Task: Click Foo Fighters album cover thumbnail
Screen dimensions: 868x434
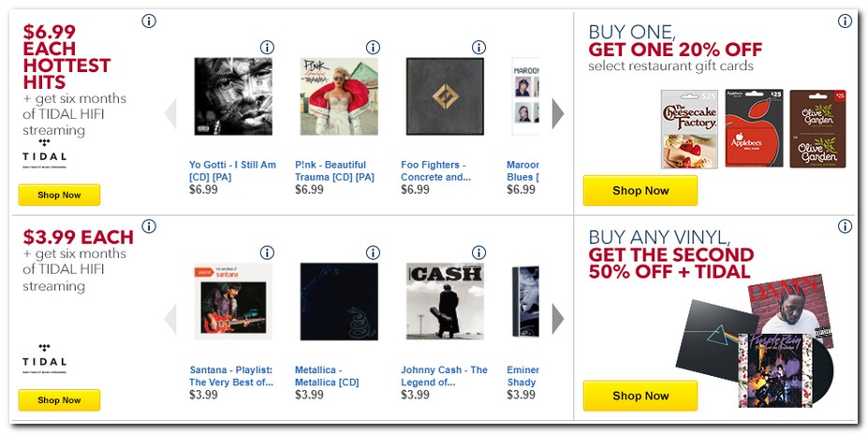Action: 445,96
